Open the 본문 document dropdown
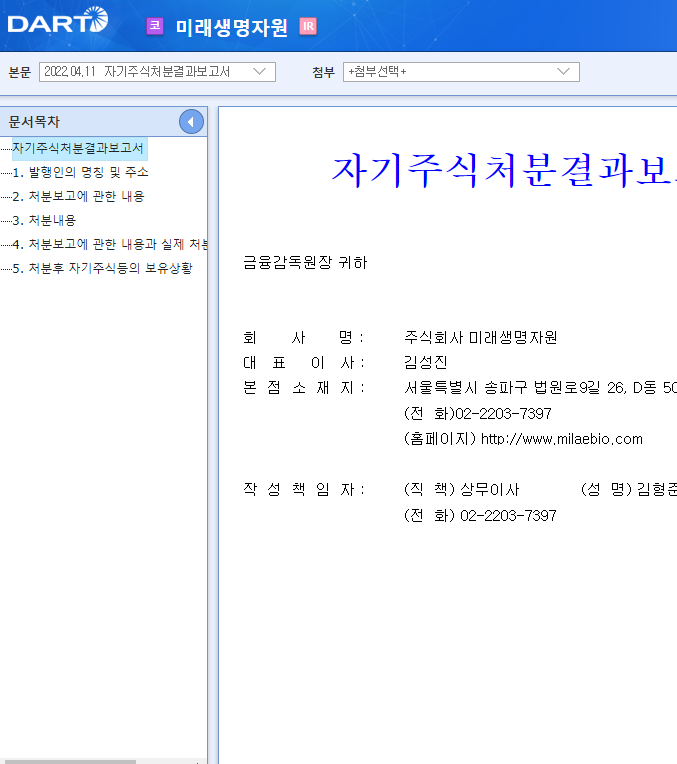Image resolution: width=677 pixels, height=764 pixels. click(x=157, y=72)
